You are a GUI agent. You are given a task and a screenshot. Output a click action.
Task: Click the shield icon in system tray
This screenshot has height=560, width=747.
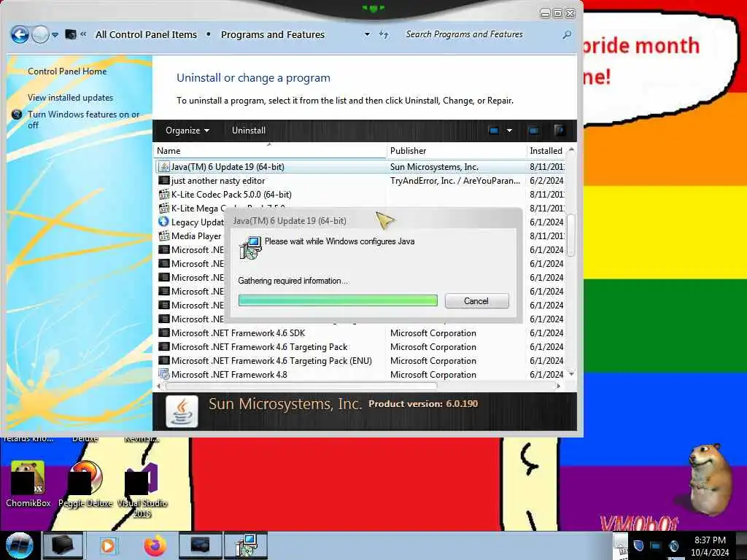click(x=638, y=545)
